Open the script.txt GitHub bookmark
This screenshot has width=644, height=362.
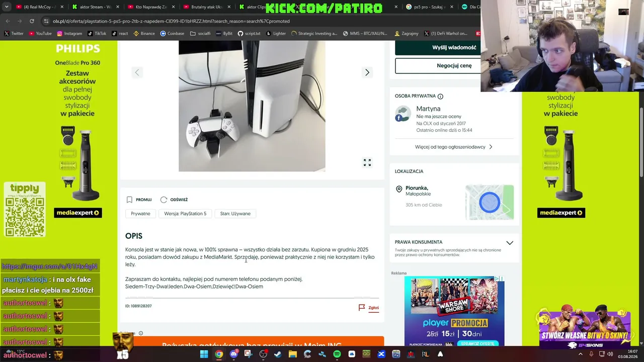pyautogui.click(x=249, y=34)
